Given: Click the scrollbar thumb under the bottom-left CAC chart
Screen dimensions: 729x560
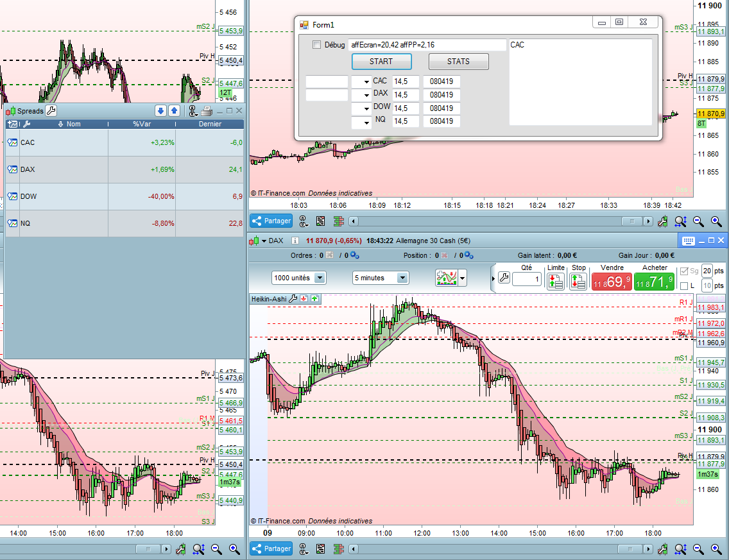Looking at the screenshot, I should point(149,549).
